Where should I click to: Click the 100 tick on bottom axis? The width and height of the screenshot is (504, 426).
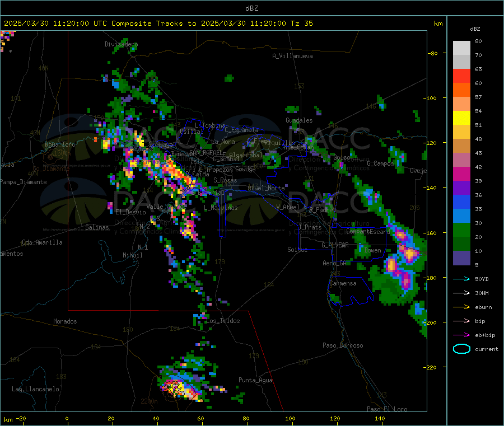click(x=290, y=418)
